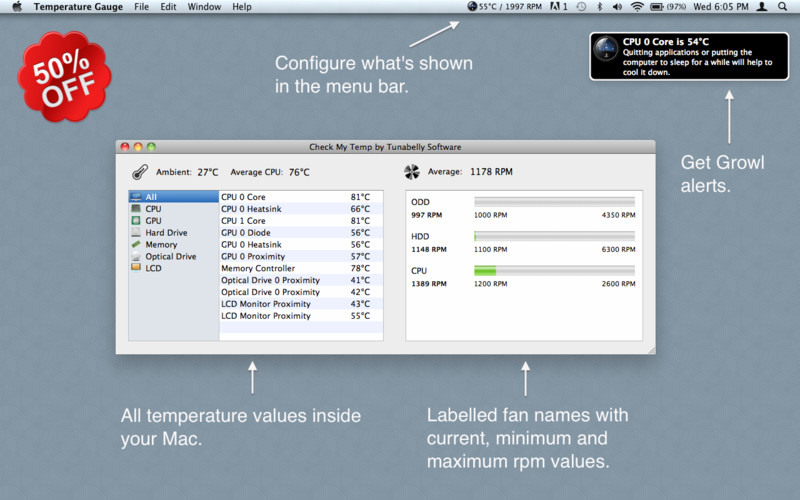
Task: Open the Wi-Fi status menu
Action: (637, 7)
